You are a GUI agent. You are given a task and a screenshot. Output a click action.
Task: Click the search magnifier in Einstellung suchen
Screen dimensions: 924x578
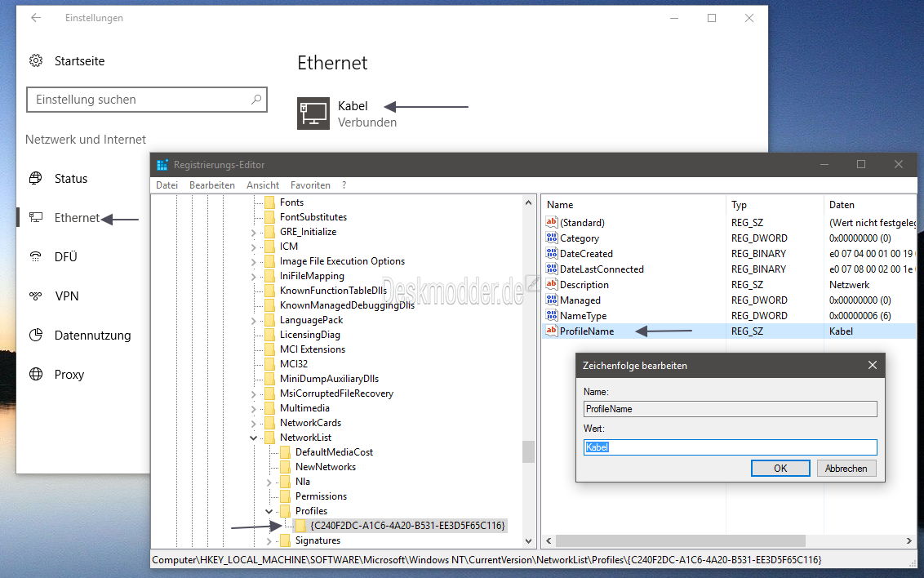(255, 100)
